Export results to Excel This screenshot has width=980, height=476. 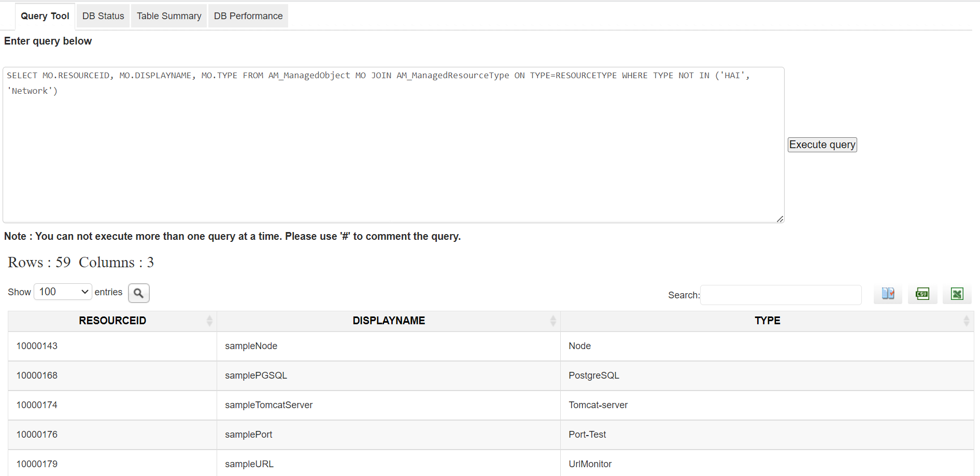point(957,294)
